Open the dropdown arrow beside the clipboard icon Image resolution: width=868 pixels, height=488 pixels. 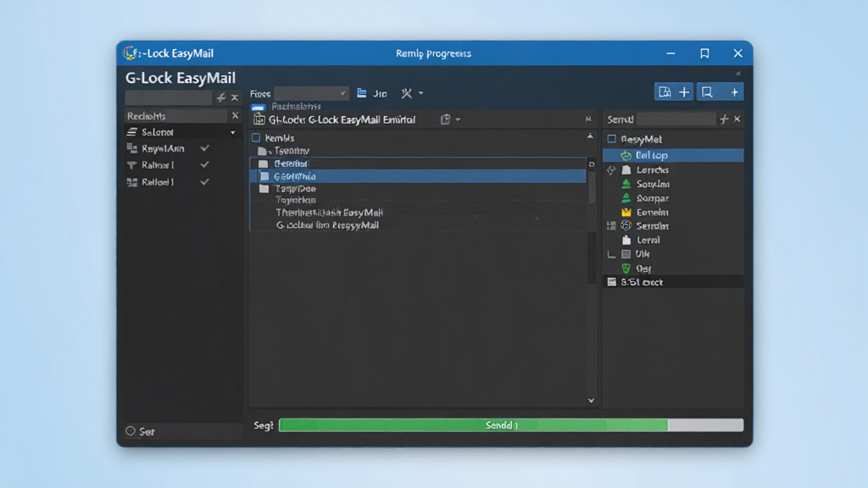pos(458,119)
